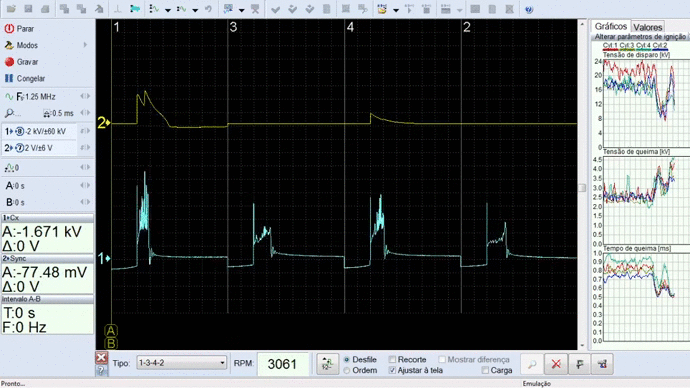Screen dimensions: 690x388
Task: Select the Ordem radio button
Action: point(347,370)
